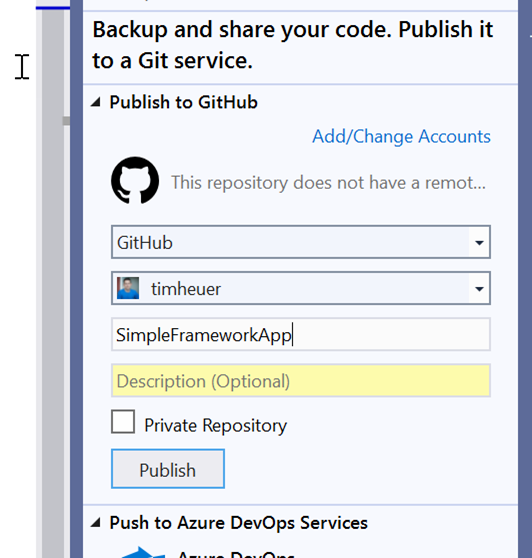Open the timheuer account dropdown
Image resolution: width=532 pixels, height=558 pixels.
[479, 289]
